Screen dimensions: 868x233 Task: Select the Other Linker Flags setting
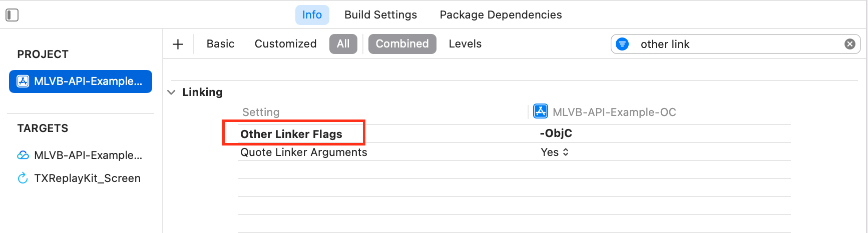291,134
